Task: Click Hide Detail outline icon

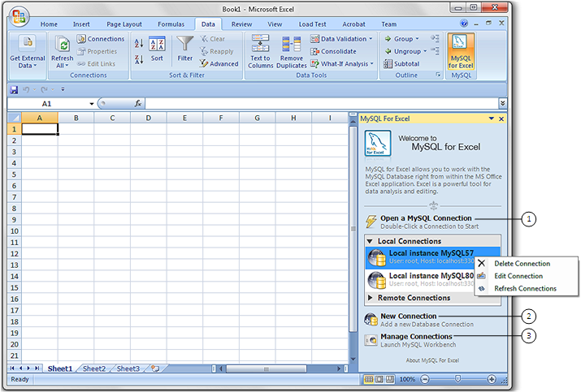Action: (435, 50)
